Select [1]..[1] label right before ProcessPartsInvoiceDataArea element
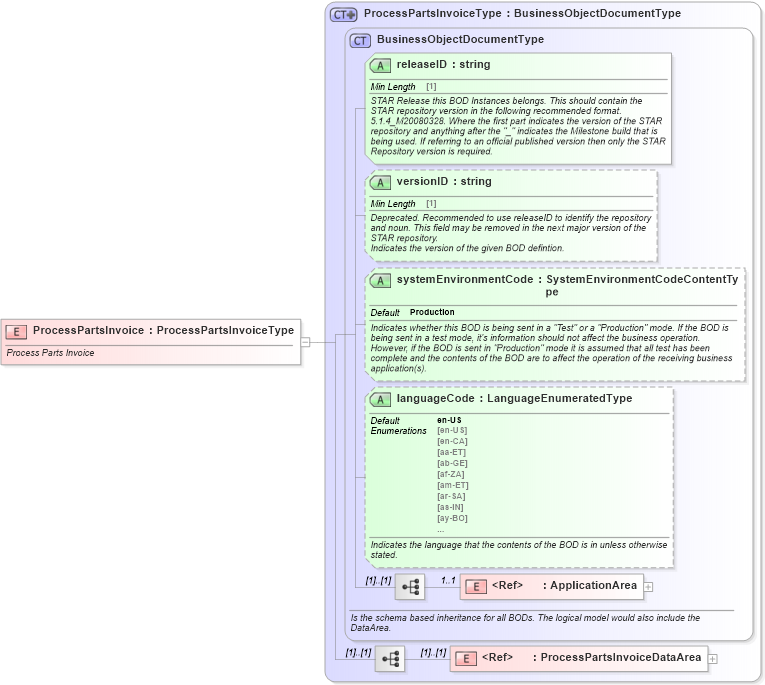The width and height of the screenshot is (765, 685). click(433, 652)
